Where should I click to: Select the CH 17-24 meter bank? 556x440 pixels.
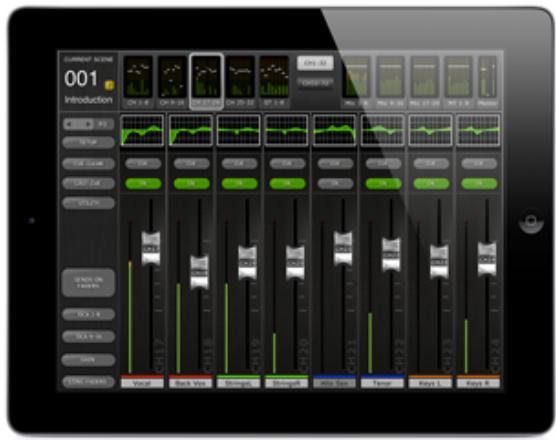coord(206,81)
